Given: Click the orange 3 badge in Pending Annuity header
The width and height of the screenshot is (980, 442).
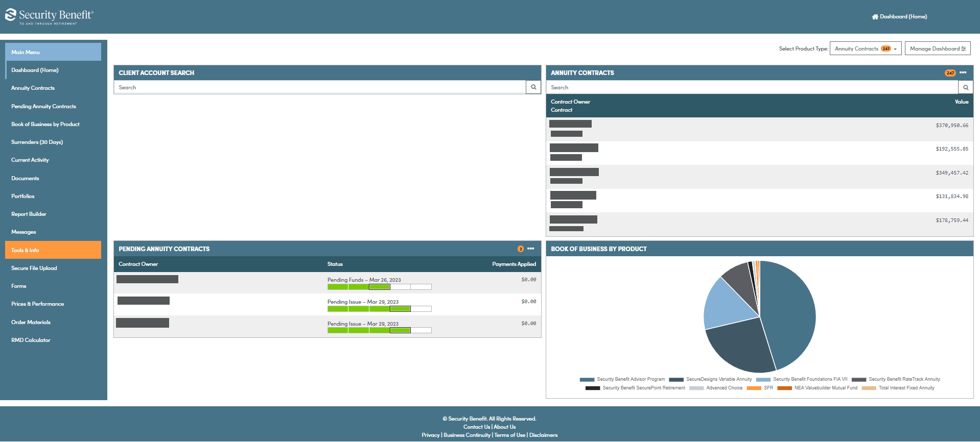Looking at the screenshot, I should tap(521, 249).
